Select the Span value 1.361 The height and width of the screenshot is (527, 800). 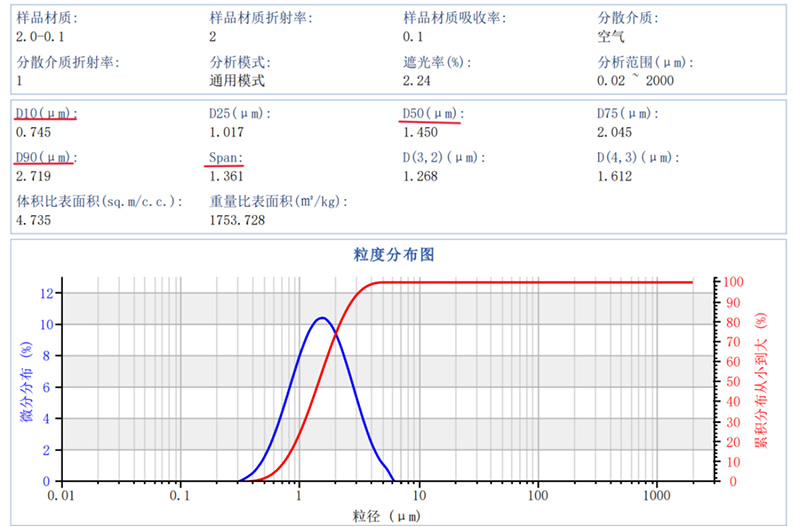tap(226, 176)
